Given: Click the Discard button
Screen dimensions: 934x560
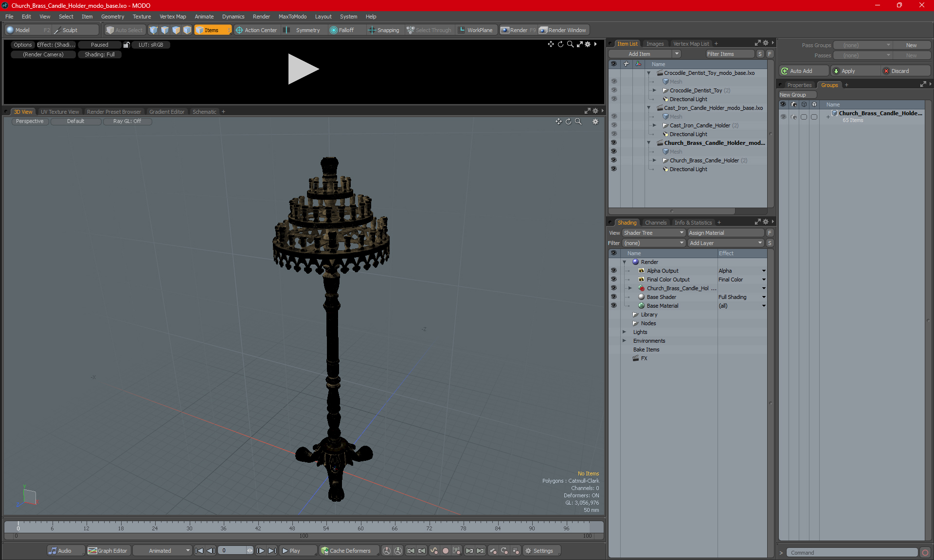Looking at the screenshot, I should coord(906,71).
